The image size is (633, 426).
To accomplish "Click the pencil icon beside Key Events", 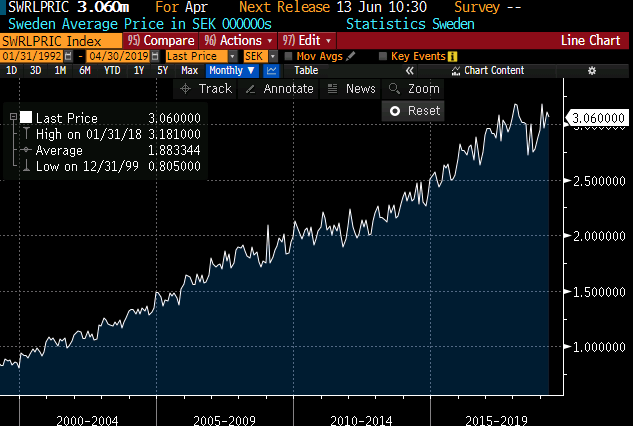I will tap(450, 57).
